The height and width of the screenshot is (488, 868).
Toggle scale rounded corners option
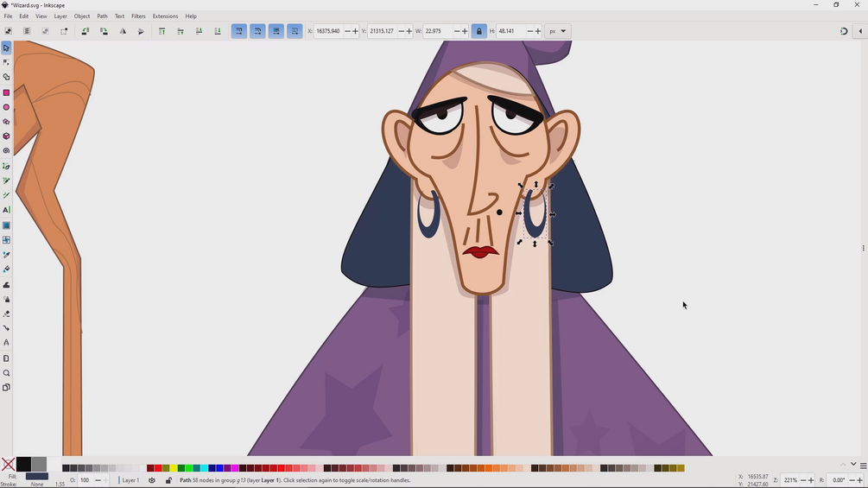[x=257, y=31]
